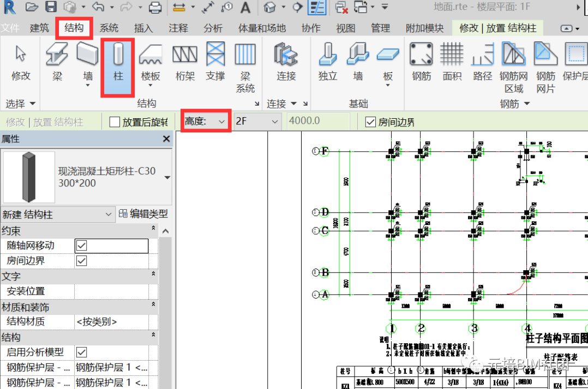Open the 管理 ribbon tab
Viewport: 588px width, 389px height.
380,28
